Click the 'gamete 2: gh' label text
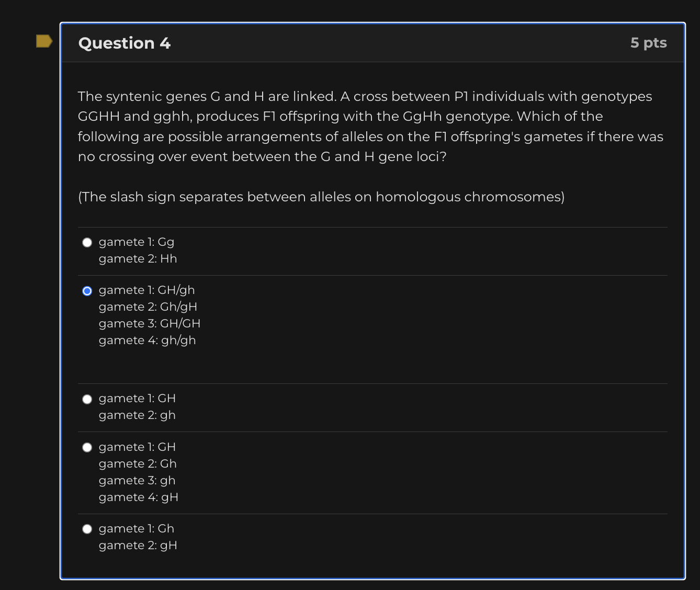Image resolution: width=700 pixels, height=590 pixels. pos(137,415)
